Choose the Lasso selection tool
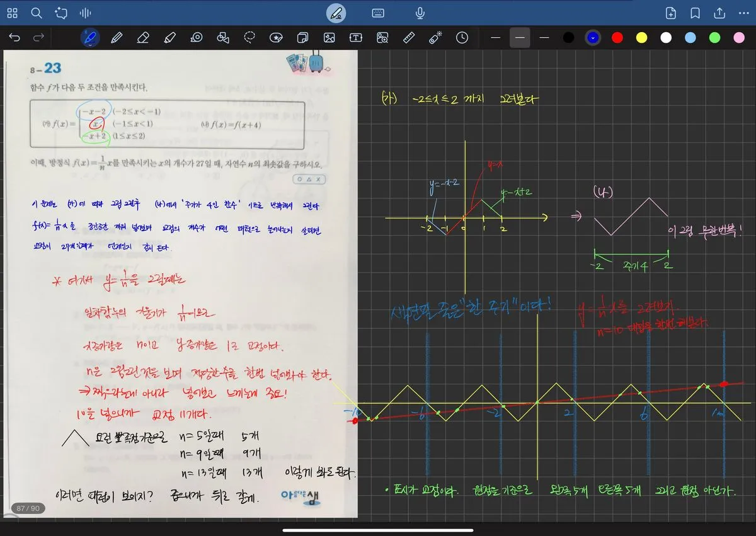Viewport: 756px width, 536px height. point(250,38)
